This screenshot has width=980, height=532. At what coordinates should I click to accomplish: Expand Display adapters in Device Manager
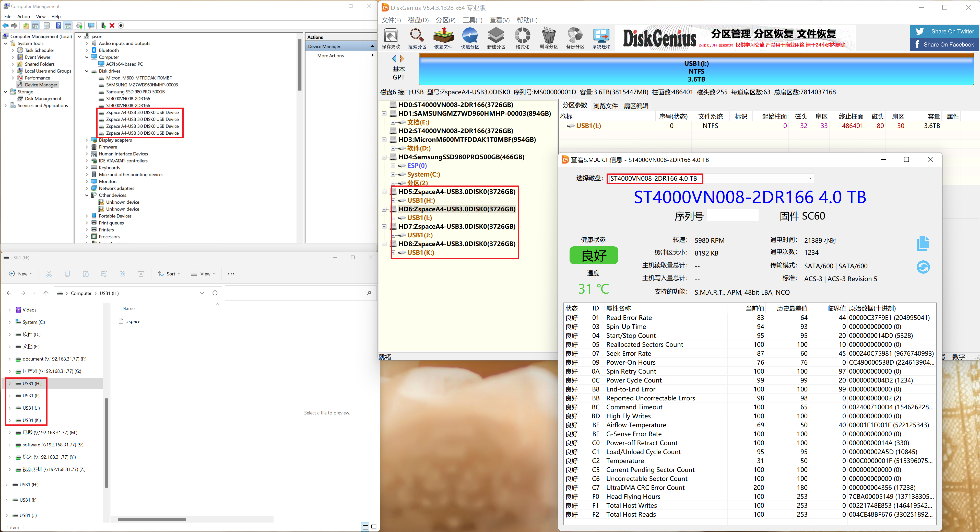87,140
